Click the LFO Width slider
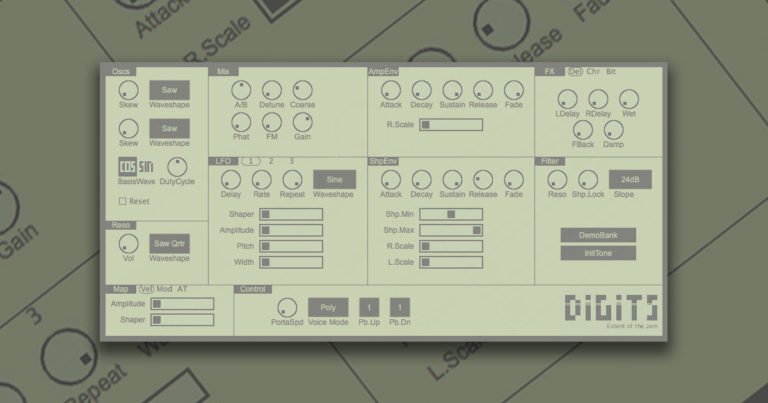 pos(291,262)
